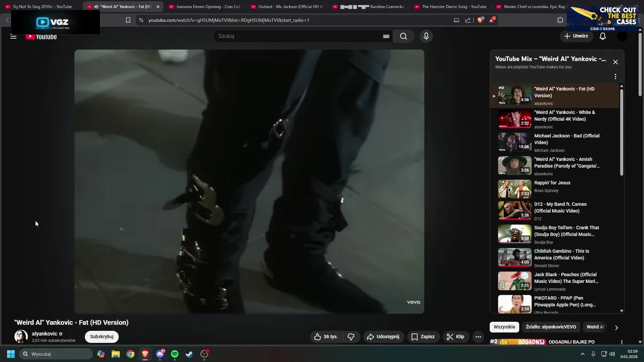Select Jack Black - Peaches item

[x=554, y=282]
